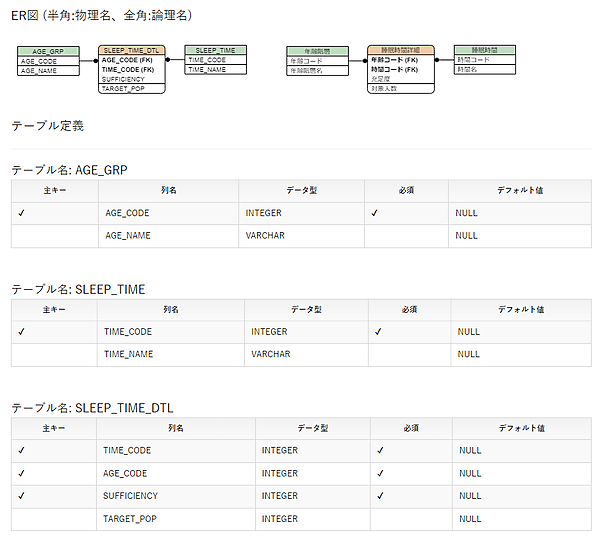Viewport: 600px width, 538px height.
Task: Click TARGET_POP cell in SLEEP_TIME_DTL table
Action: 129,519
